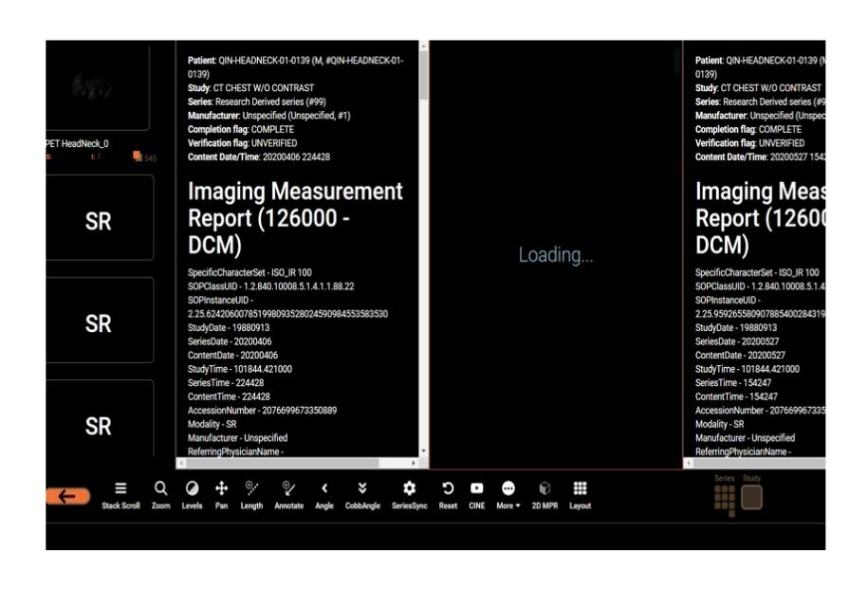This screenshot has height=589, width=868.
Task: Switch to 2D MPR view
Action: (x=545, y=494)
